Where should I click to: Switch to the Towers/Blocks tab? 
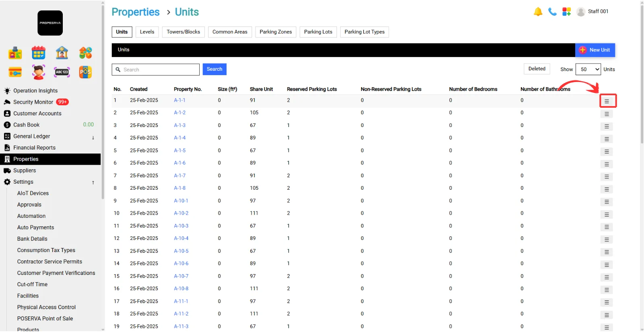click(x=183, y=32)
